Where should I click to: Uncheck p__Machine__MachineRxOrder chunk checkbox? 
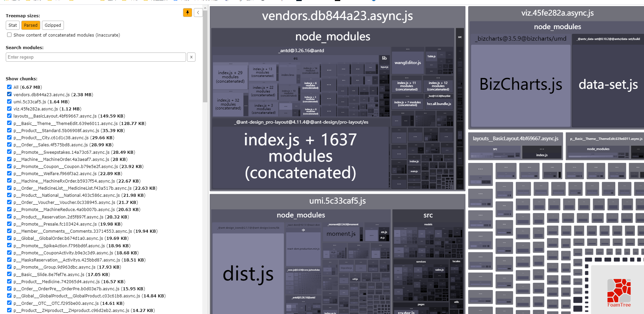coord(9,181)
